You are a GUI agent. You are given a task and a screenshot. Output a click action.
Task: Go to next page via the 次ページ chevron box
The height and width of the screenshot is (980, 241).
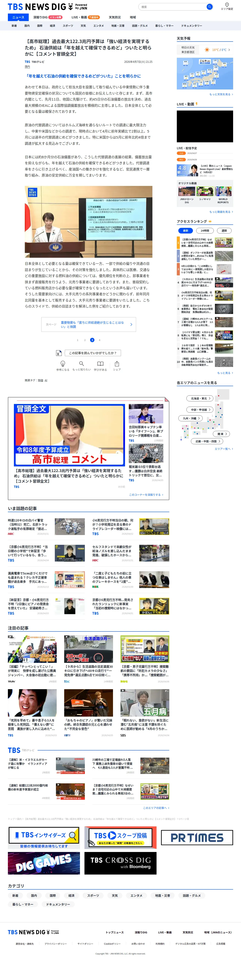[89, 324]
